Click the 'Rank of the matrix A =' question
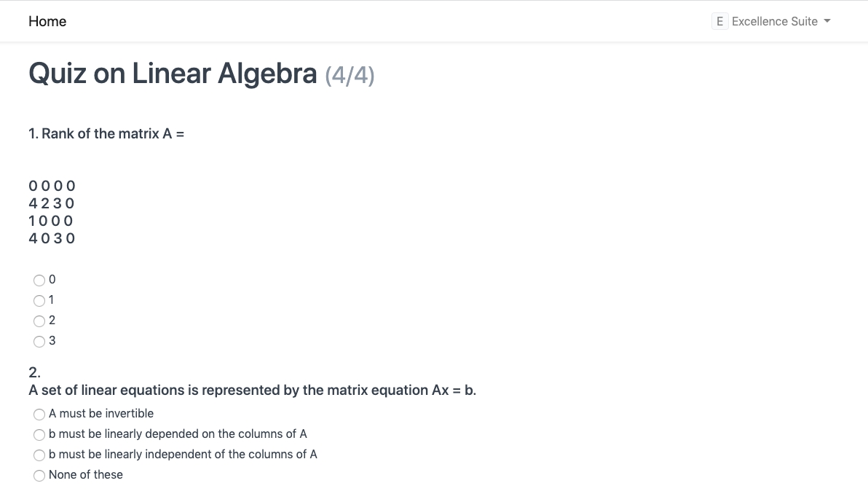The width and height of the screenshot is (868, 502). (x=106, y=134)
